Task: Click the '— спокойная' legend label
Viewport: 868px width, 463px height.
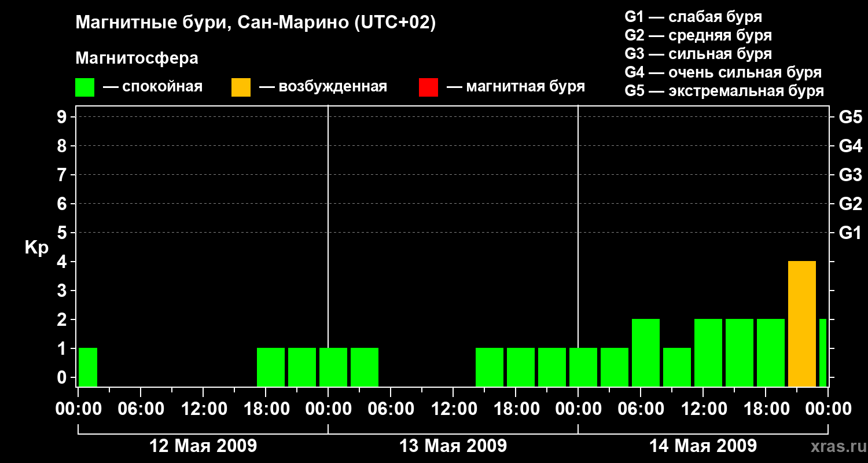Action: tap(153, 87)
